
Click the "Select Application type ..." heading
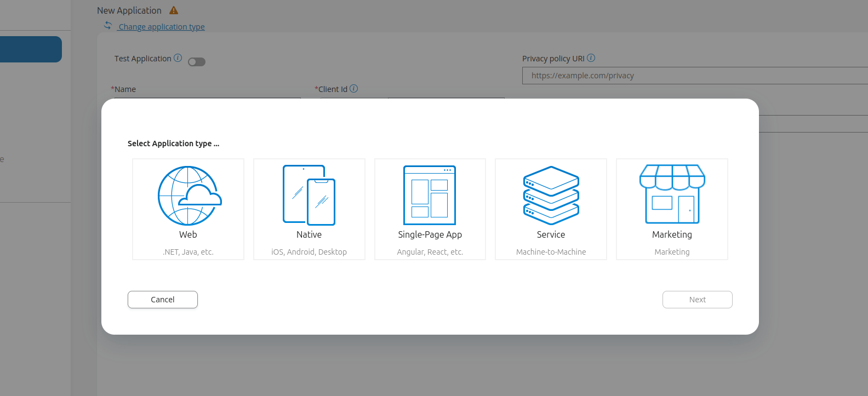[174, 144]
